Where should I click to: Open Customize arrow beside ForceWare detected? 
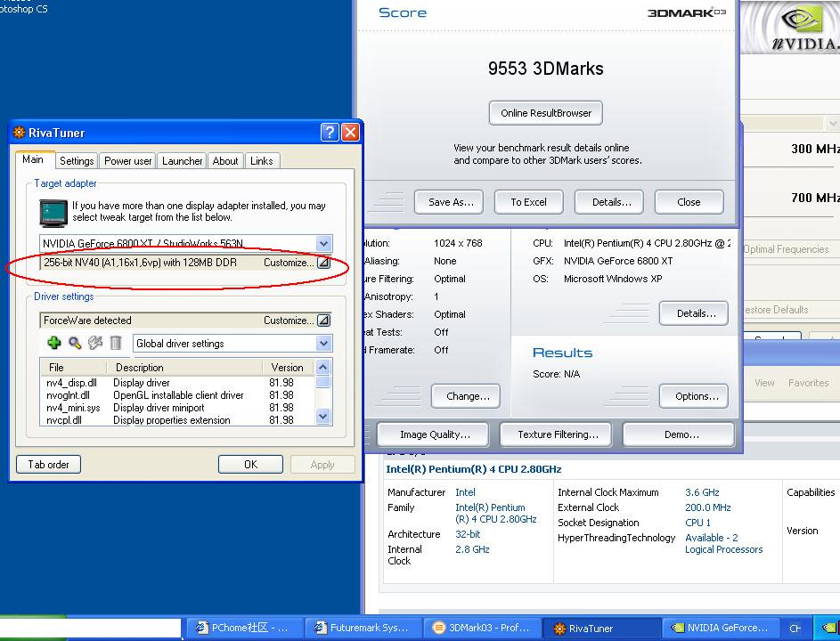tap(323, 320)
